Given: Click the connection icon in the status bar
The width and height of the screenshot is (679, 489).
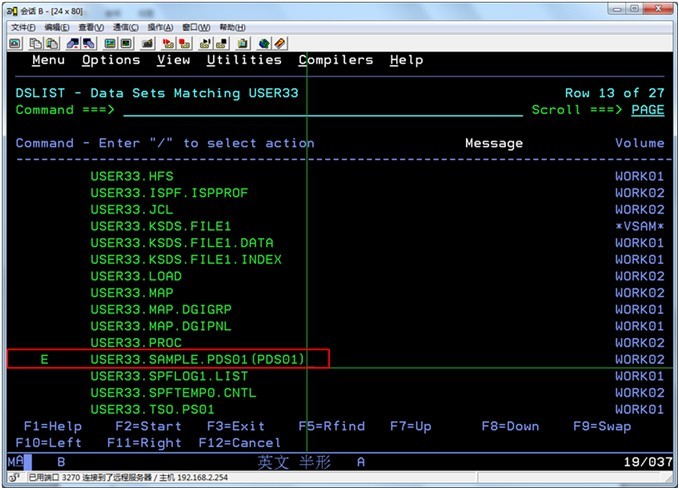Looking at the screenshot, I should point(14,478).
